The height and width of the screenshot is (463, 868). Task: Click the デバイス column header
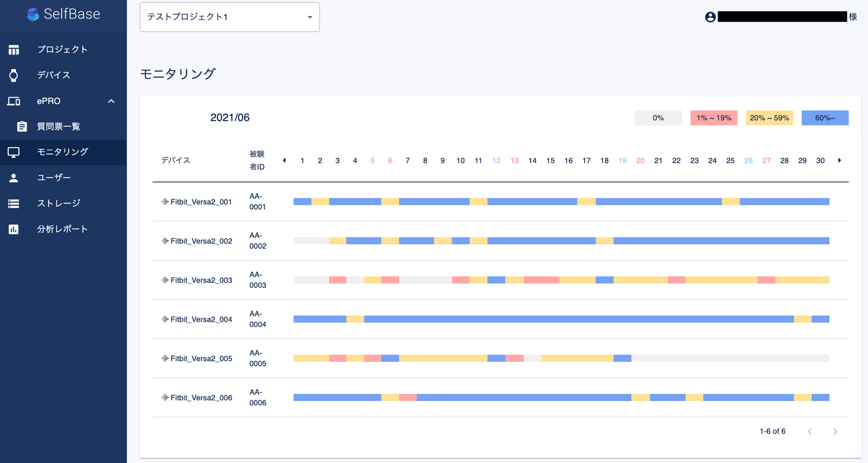(176, 160)
